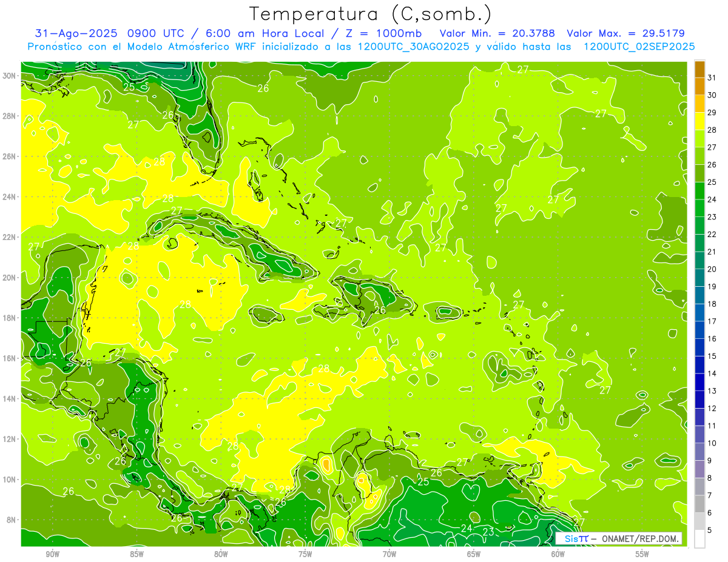Click the '20N' latitude axis label
The width and height of the screenshot is (728, 562).
(x=9, y=277)
